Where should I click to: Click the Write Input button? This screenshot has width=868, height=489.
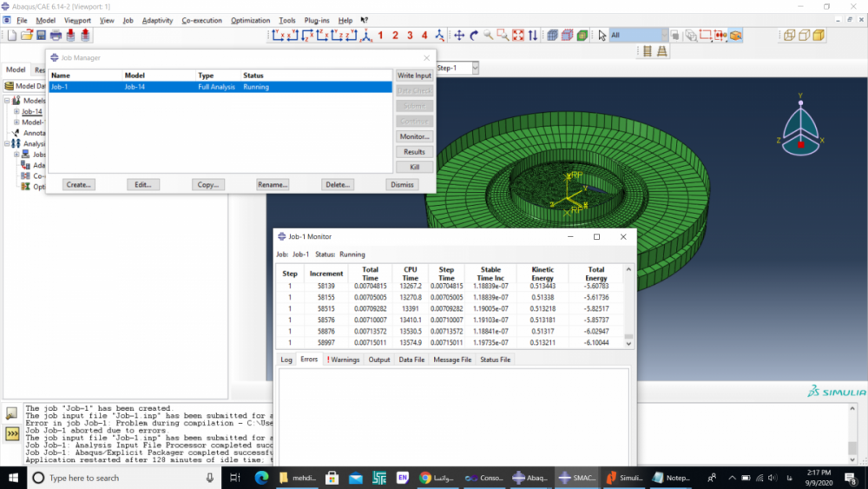tap(414, 76)
